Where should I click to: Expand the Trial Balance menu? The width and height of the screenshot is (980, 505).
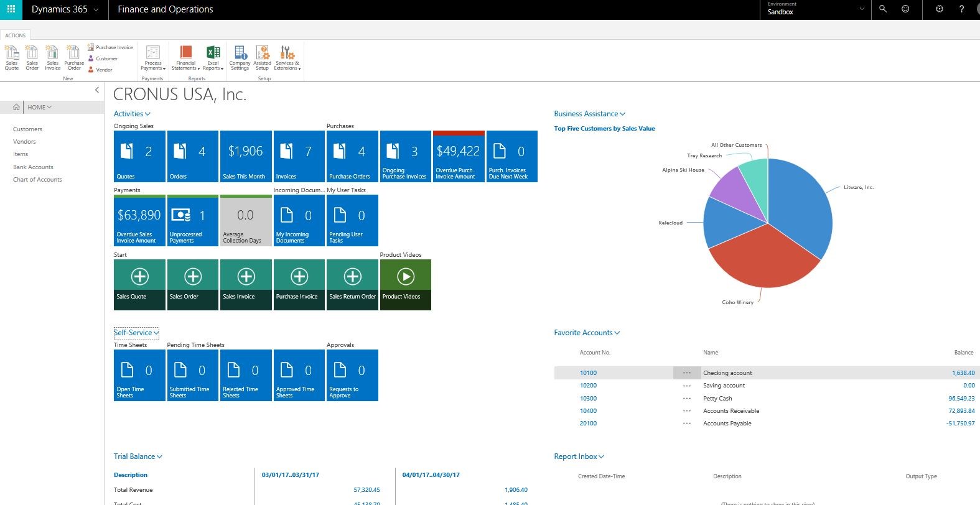point(138,456)
